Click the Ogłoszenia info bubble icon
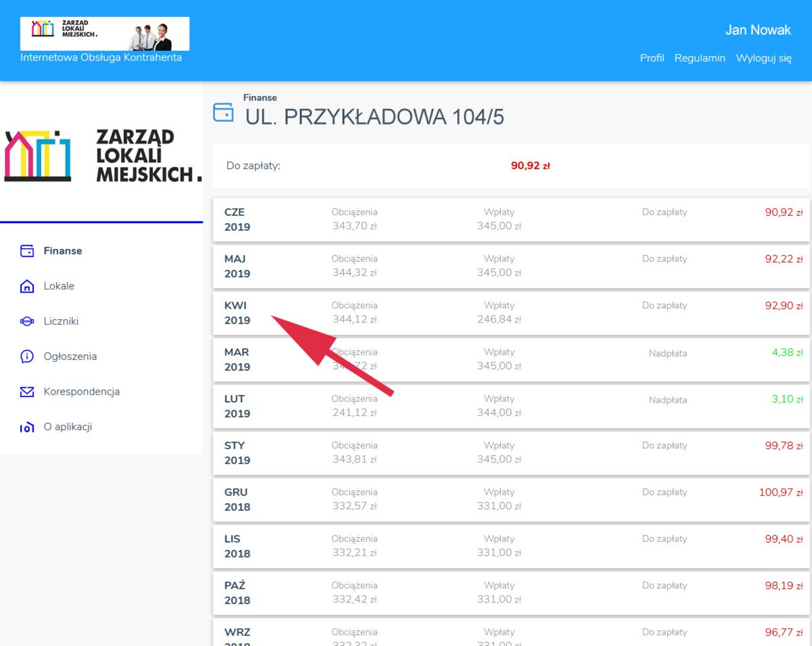Image resolution: width=812 pixels, height=646 pixels. pyautogui.click(x=27, y=356)
